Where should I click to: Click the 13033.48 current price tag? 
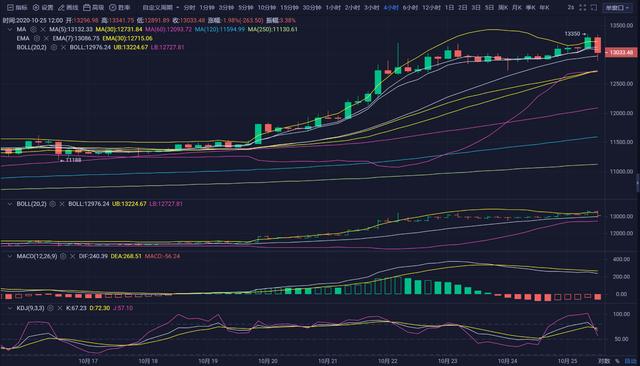tap(621, 53)
